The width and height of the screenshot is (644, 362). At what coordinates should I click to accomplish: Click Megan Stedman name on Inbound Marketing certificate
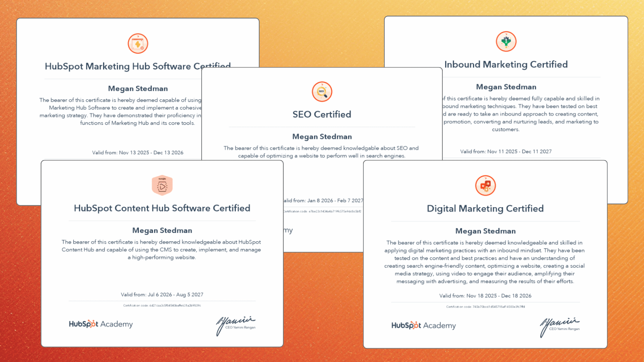(506, 87)
